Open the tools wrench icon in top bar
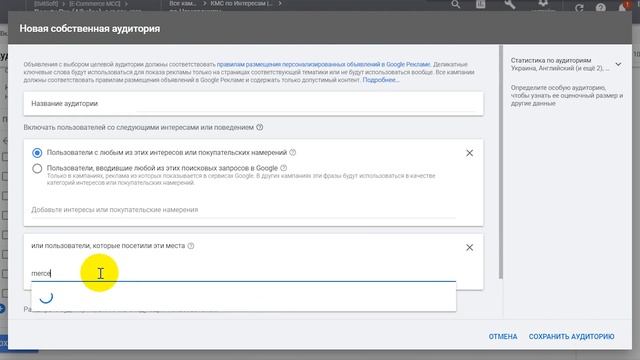640x360 pixels. (509, 4)
